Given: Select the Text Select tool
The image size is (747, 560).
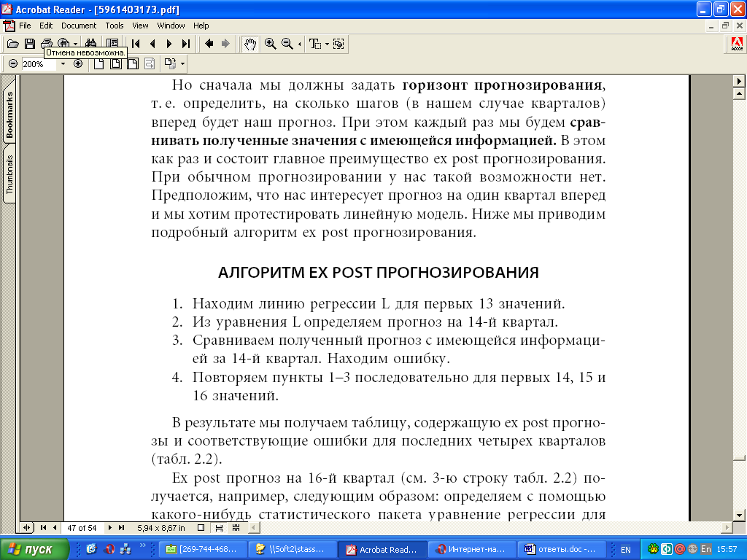Looking at the screenshot, I should [314, 44].
